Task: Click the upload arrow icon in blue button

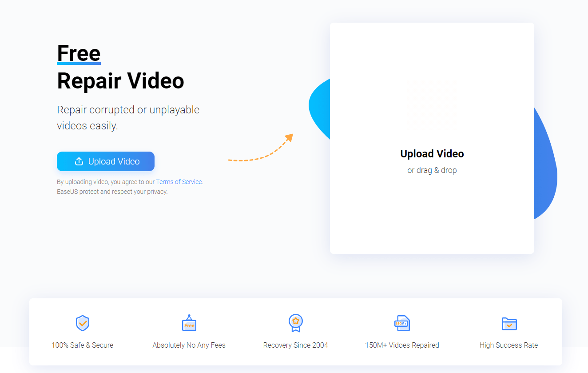Action: pyautogui.click(x=79, y=161)
